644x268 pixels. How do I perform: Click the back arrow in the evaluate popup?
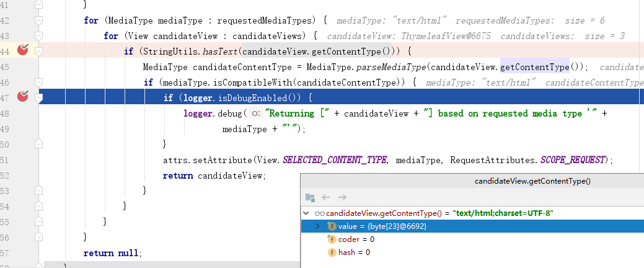(x=326, y=197)
